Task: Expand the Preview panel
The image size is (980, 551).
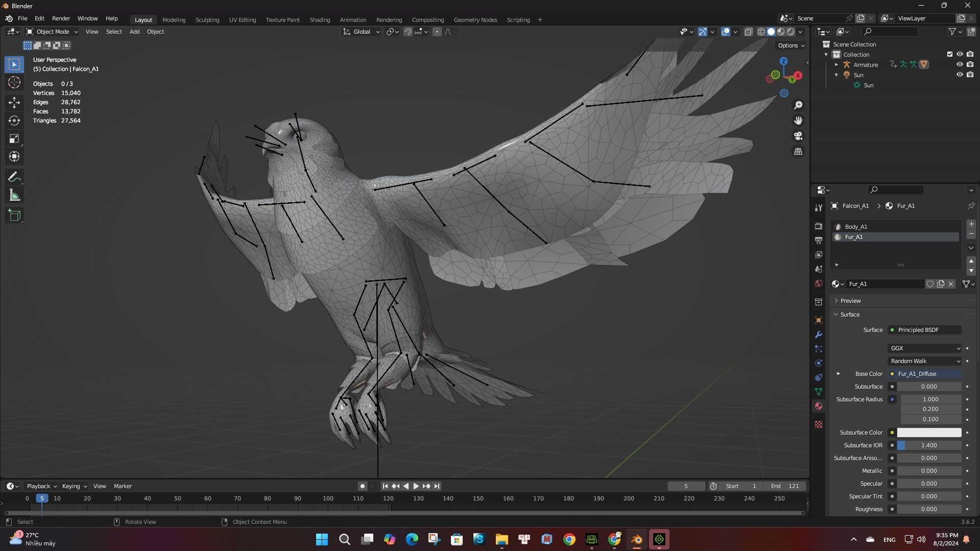Action: pos(850,301)
